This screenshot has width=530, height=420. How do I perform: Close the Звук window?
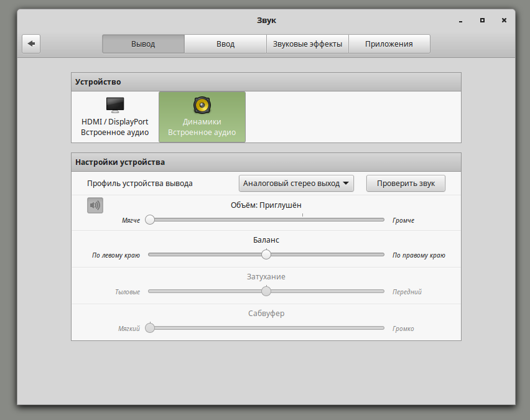coord(502,21)
